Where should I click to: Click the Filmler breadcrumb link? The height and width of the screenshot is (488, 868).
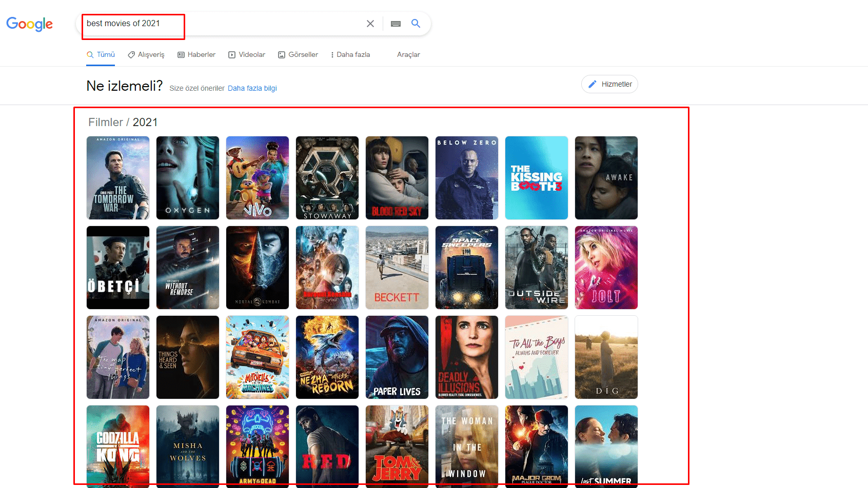point(106,122)
